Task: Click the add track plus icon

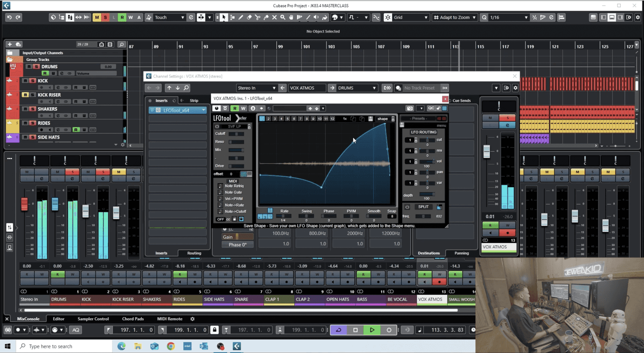Action: click(9, 44)
